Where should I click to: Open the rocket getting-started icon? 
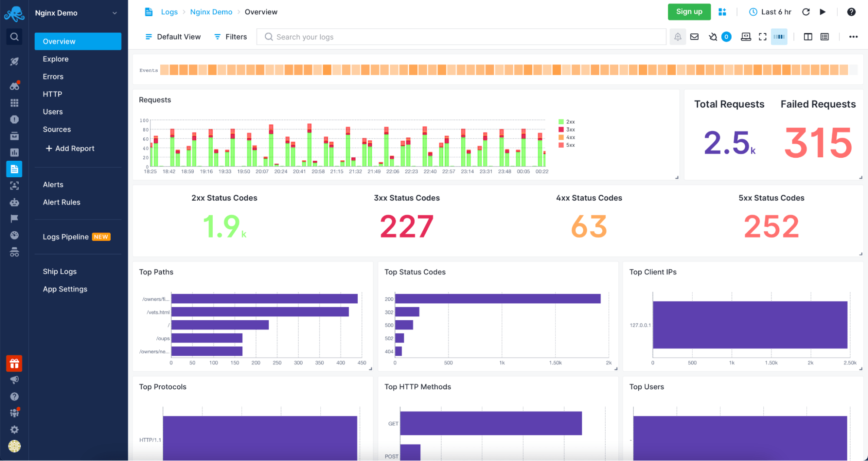14,61
